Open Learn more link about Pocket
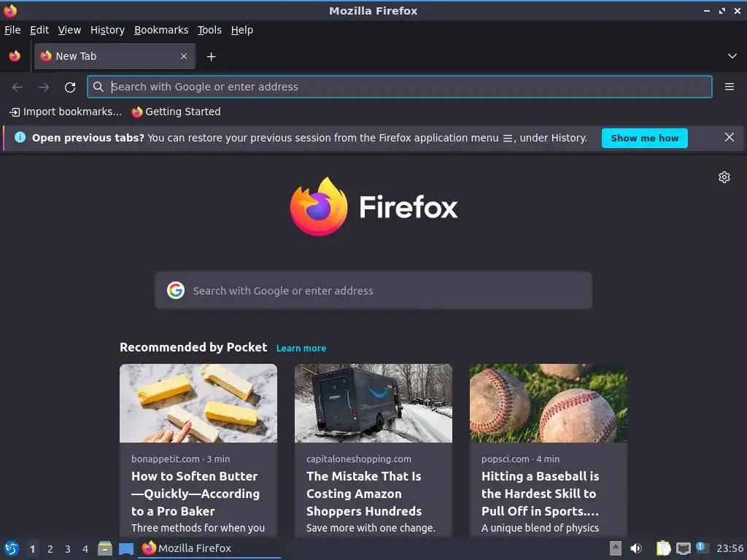747x560 pixels. pyautogui.click(x=301, y=348)
